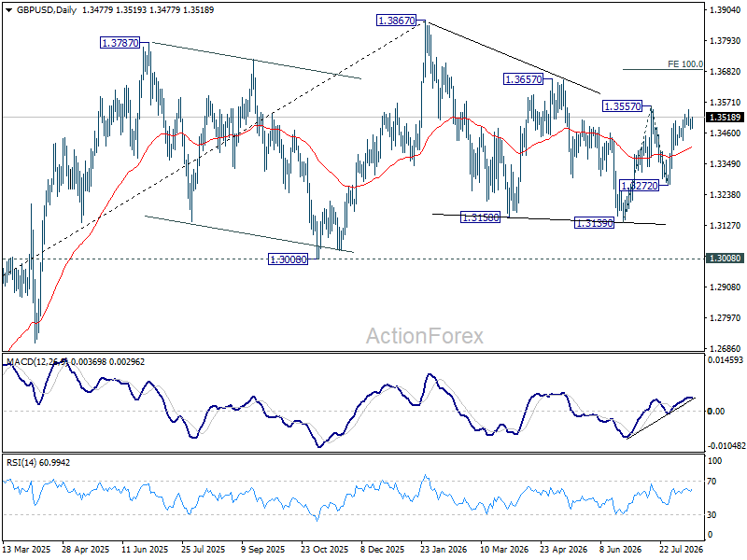Click the 23 Jan 2026 date marker

tap(443, 549)
